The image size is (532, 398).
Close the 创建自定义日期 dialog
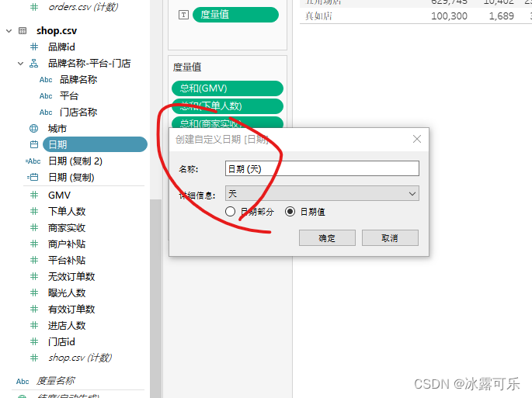417,139
